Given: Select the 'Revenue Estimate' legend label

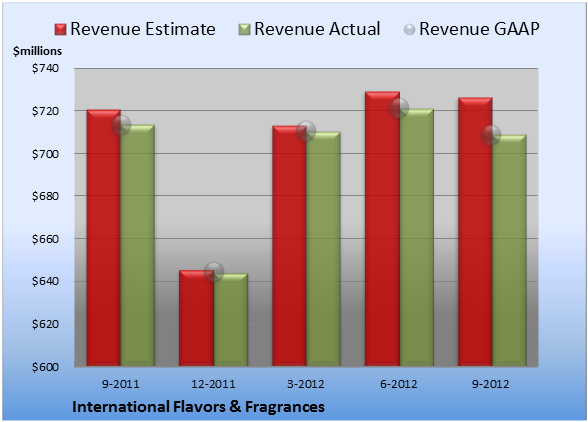Looking at the screenshot, I should point(143,29).
